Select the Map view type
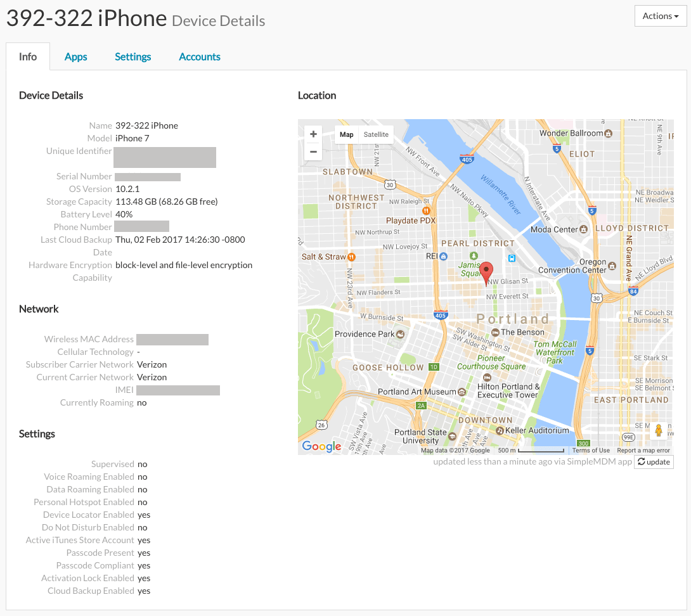Image resolution: width=691 pixels, height=616 pixels. pyautogui.click(x=346, y=134)
